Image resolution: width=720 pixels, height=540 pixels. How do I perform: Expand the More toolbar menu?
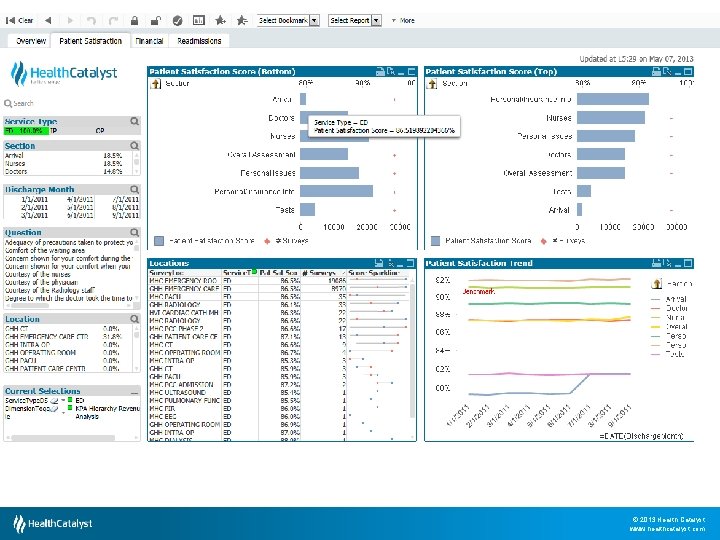(x=403, y=20)
